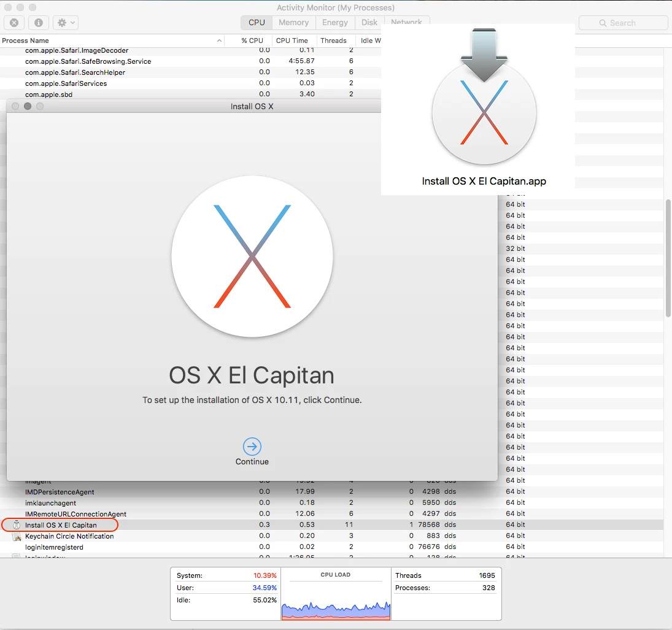672x630 pixels.
Task: Select com.apple.Safari.SafeBrowsing.Service process row
Action: coord(190,61)
